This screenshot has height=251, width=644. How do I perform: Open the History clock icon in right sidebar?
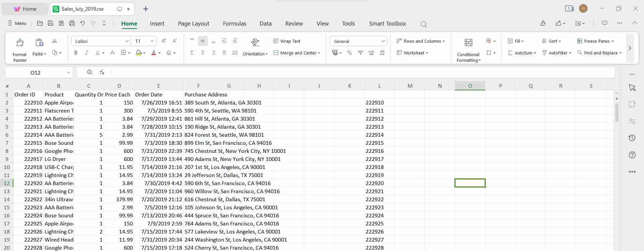coord(632,138)
